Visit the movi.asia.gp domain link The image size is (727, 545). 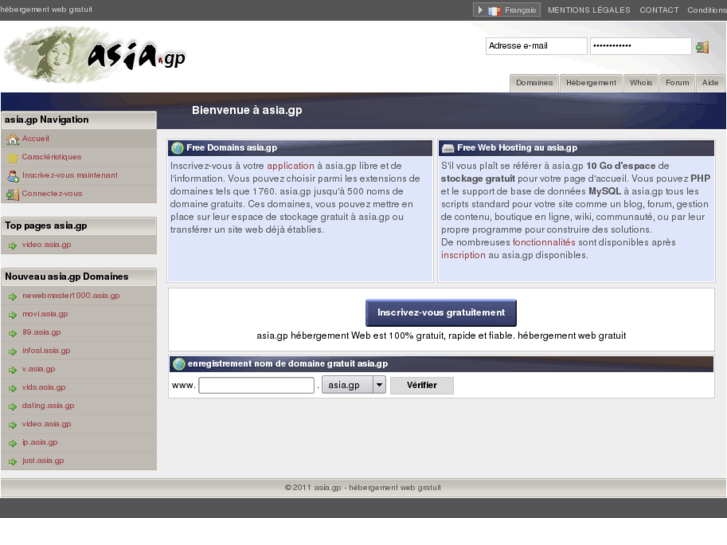coord(45,314)
